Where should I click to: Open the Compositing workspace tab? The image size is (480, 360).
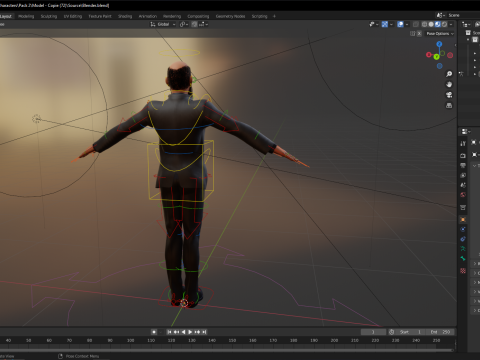point(198,16)
